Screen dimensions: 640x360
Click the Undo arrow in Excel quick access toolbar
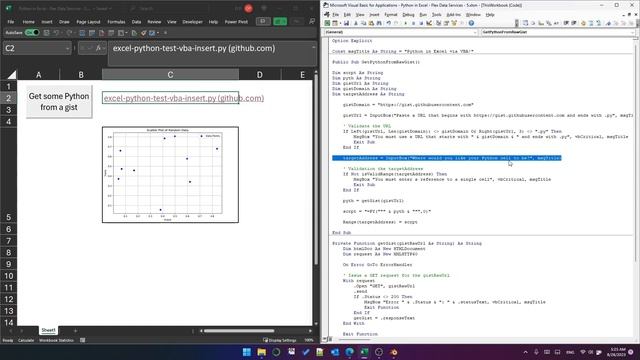pos(56,33)
